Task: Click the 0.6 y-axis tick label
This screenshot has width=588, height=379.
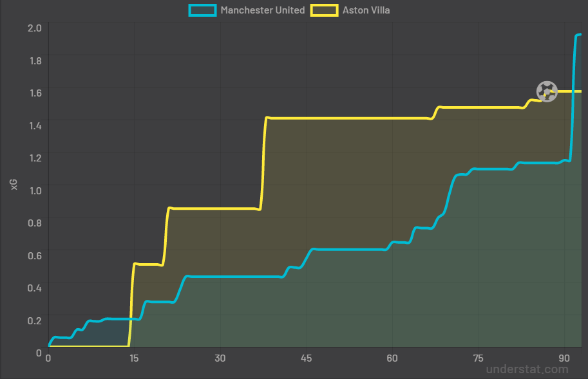Action: pyautogui.click(x=34, y=255)
